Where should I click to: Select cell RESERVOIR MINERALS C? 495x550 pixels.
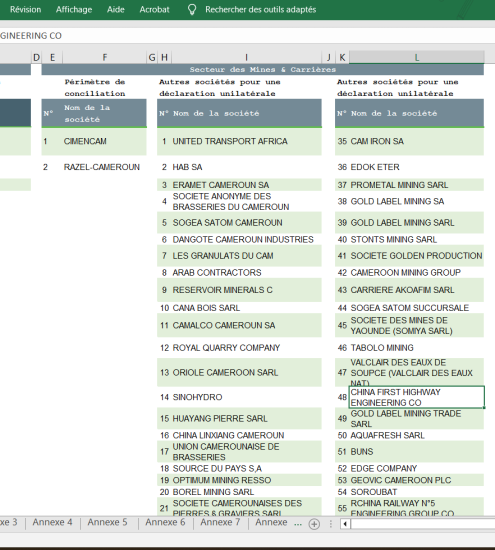pos(247,290)
